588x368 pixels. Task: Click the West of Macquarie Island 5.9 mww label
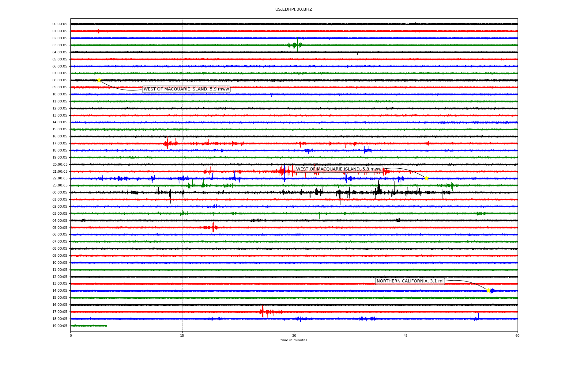186,89
